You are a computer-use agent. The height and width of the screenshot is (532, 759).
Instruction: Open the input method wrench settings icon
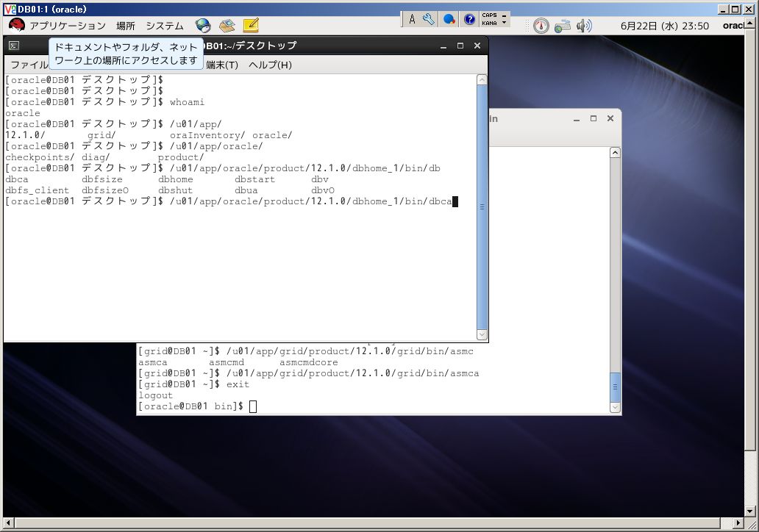coord(428,19)
